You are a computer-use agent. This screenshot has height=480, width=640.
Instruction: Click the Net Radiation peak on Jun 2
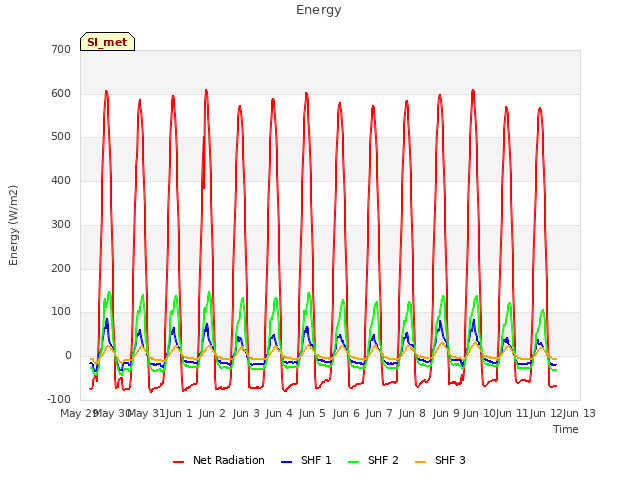[206, 90]
